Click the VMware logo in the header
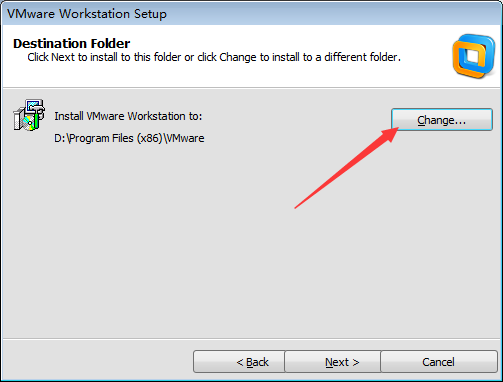This screenshot has height=382, width=503. (x=474, y=56)
